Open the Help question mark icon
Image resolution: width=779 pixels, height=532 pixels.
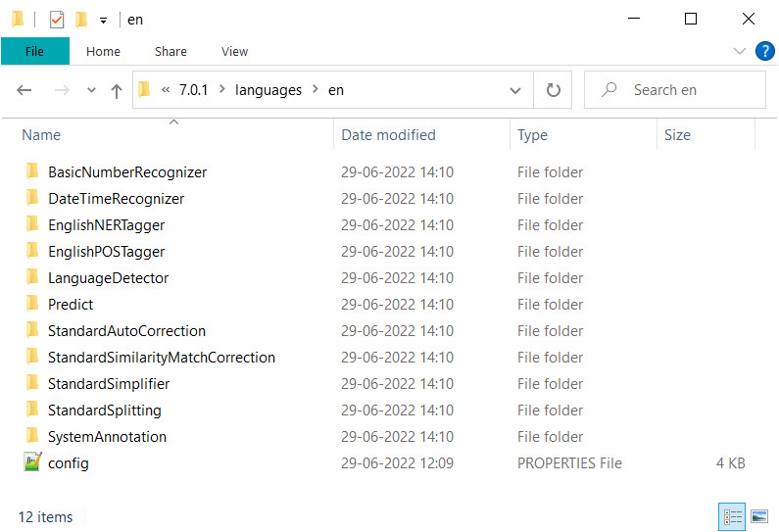764,51
